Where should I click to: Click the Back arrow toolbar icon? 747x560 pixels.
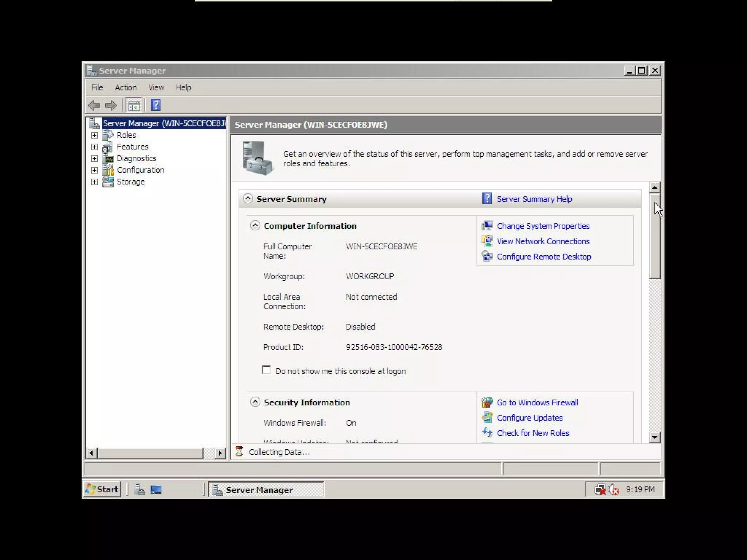click(x=94, y=106)
